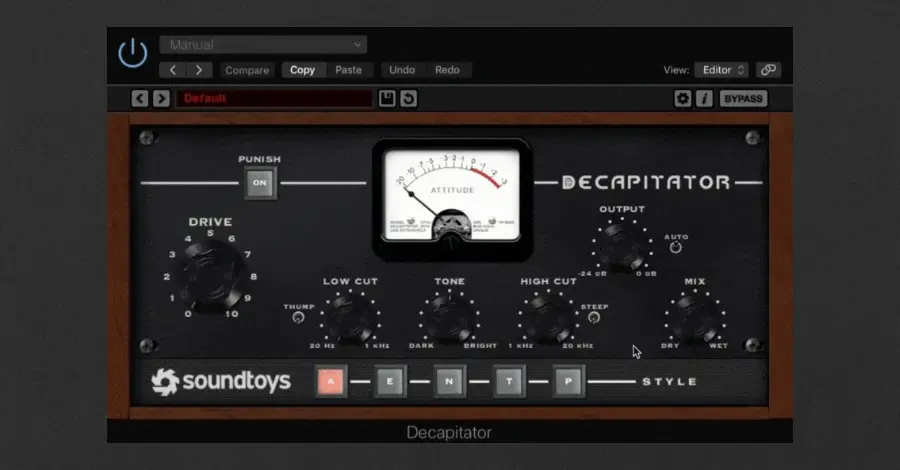This screenshot has width=900, height=470.
Task: Revert preset with circular arrow icon
Action: click(409, 99)
